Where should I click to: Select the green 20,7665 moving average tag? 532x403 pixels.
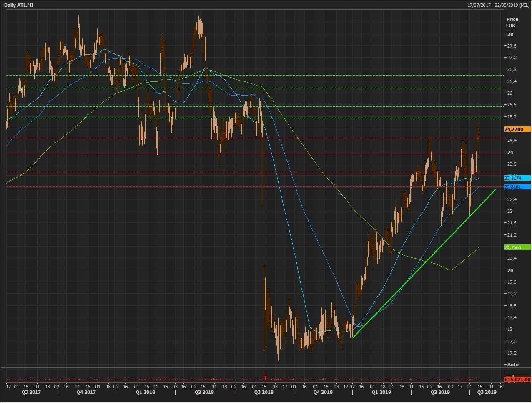coord(517,247)
